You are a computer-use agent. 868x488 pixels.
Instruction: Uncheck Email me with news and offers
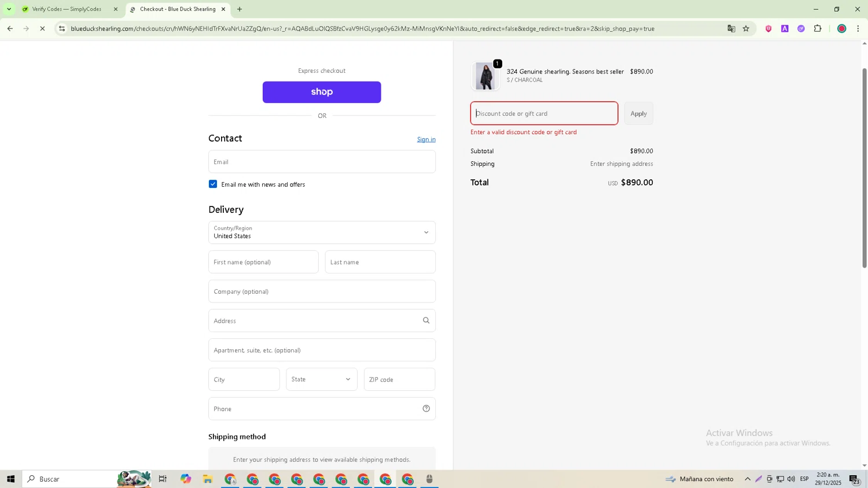point(213,184)
